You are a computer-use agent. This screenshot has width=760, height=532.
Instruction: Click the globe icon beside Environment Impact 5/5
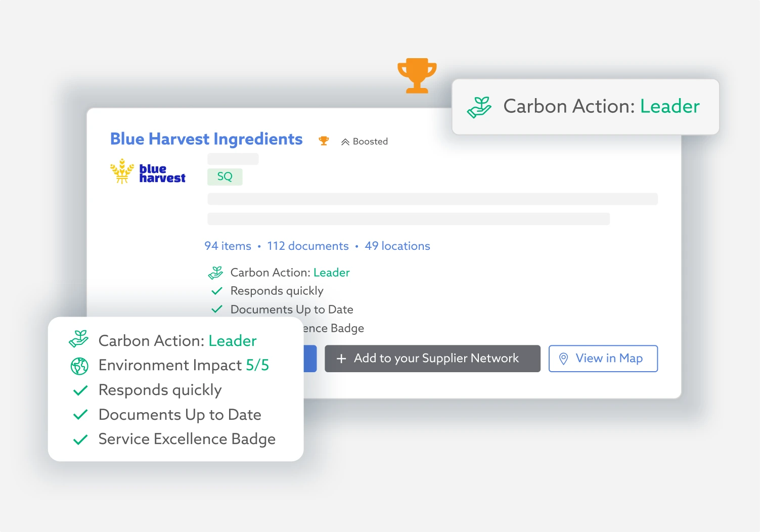79,366
